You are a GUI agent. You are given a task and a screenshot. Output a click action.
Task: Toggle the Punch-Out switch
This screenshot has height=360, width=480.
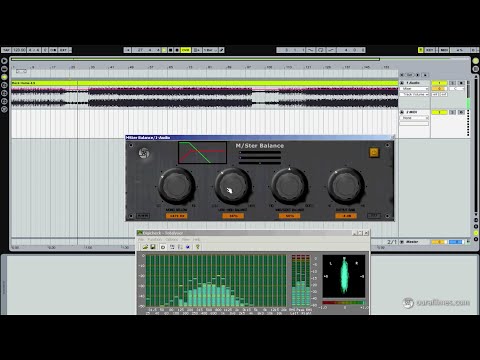(x=331, y=50)
